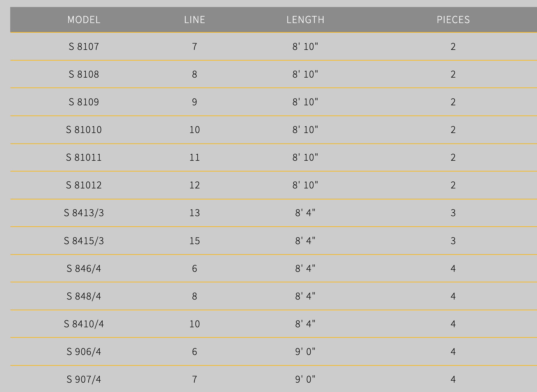537x392 pixels.
Task: Select the S 81012 model row
Action: 84,185
